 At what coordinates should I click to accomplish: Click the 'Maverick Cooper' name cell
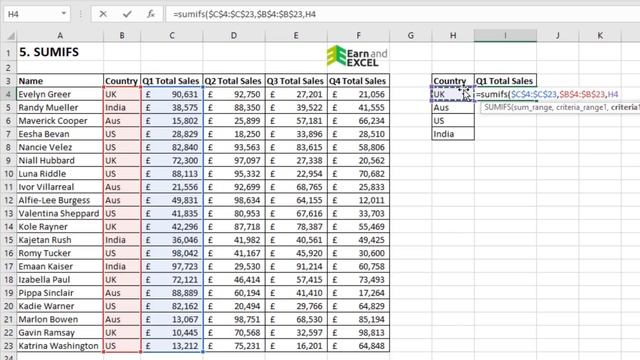coord(60,121)
